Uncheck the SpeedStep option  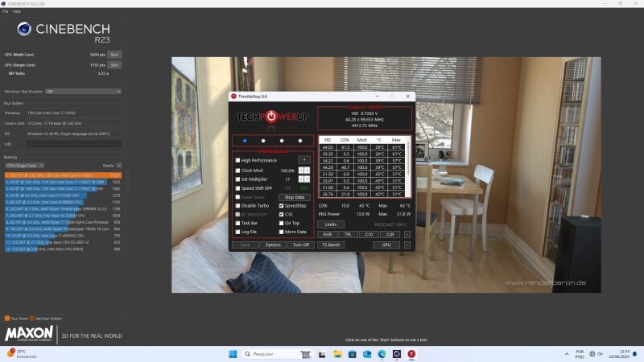tap(281, 205)
